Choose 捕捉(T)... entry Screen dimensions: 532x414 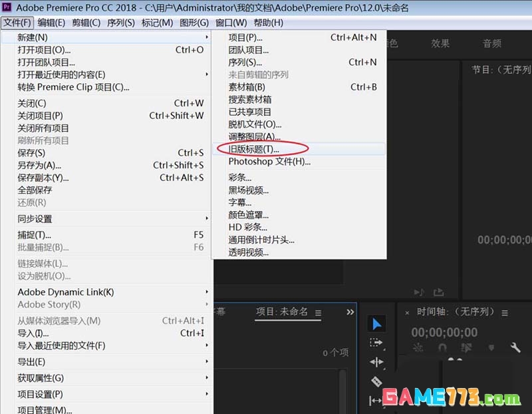[x=106, y=235]
